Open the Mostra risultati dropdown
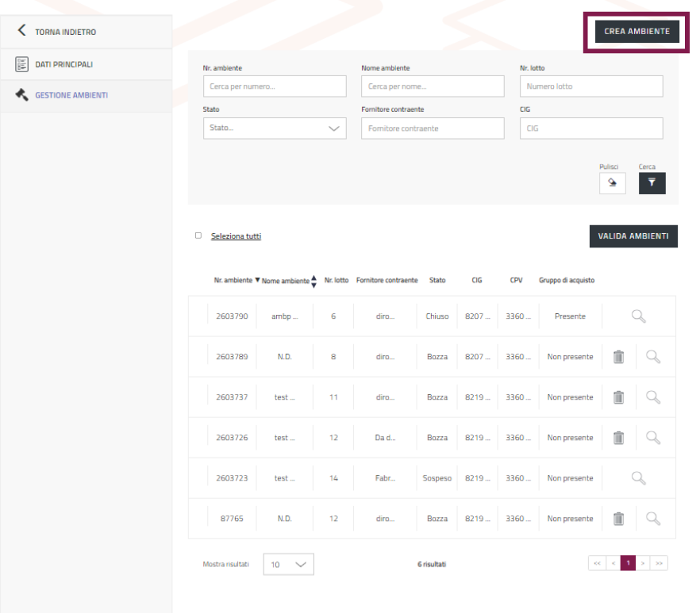 (x=288, y=564)
